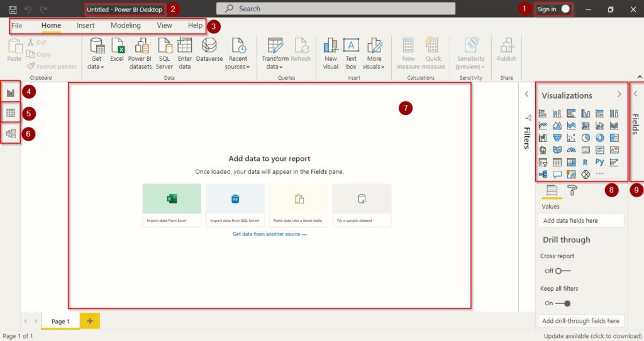Click the SQL Server source button

click(164, 54)
